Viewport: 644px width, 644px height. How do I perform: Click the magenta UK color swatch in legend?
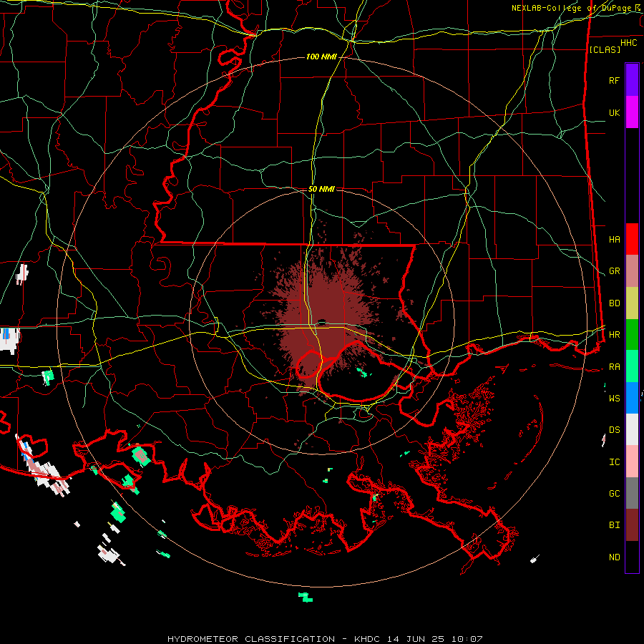pos(632,112)
